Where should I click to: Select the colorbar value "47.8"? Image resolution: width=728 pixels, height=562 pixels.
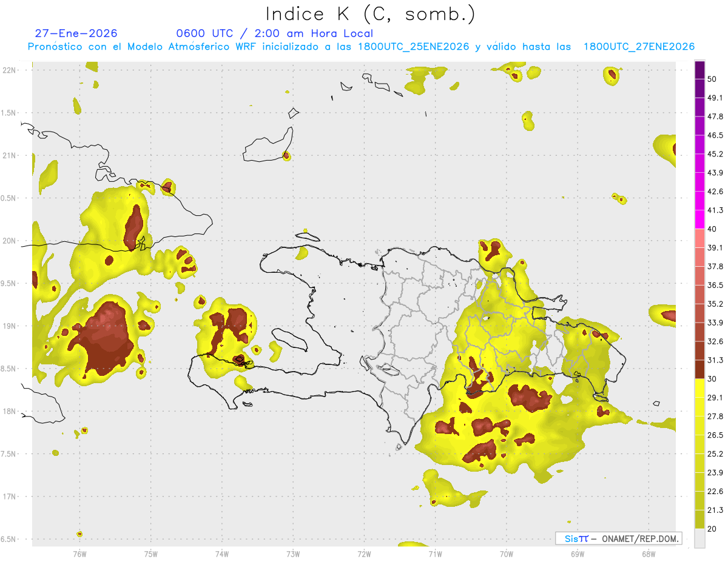pyautogui.click(x=715, y=116)
